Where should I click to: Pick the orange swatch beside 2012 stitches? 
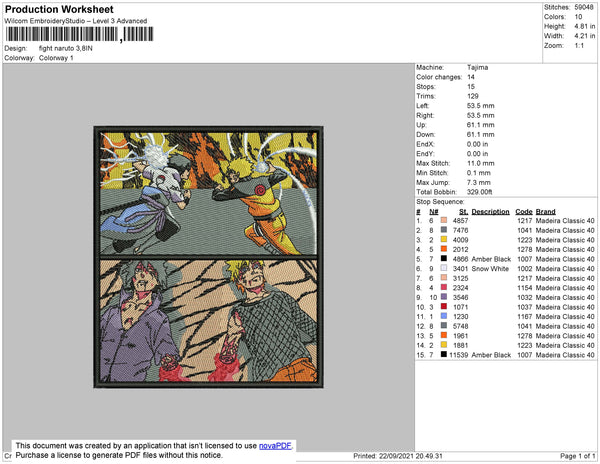click(x=443, y=249)
